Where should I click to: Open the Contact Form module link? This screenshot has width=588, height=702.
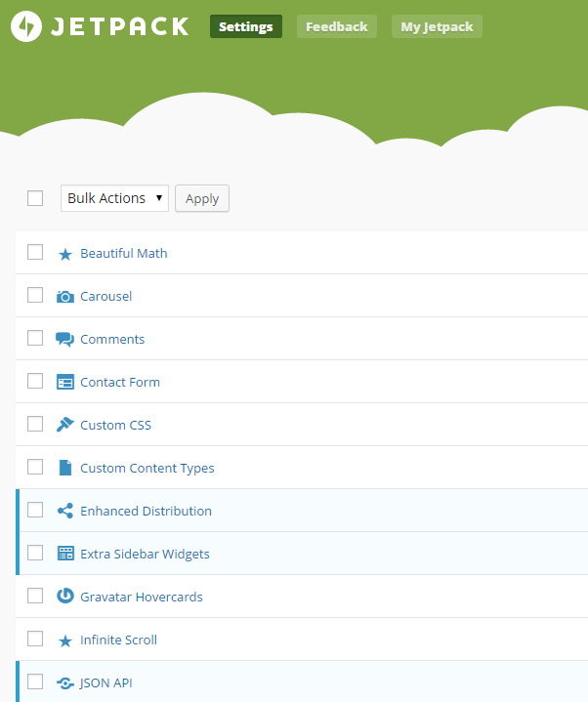pyautogui.click(x=120, y=383)
